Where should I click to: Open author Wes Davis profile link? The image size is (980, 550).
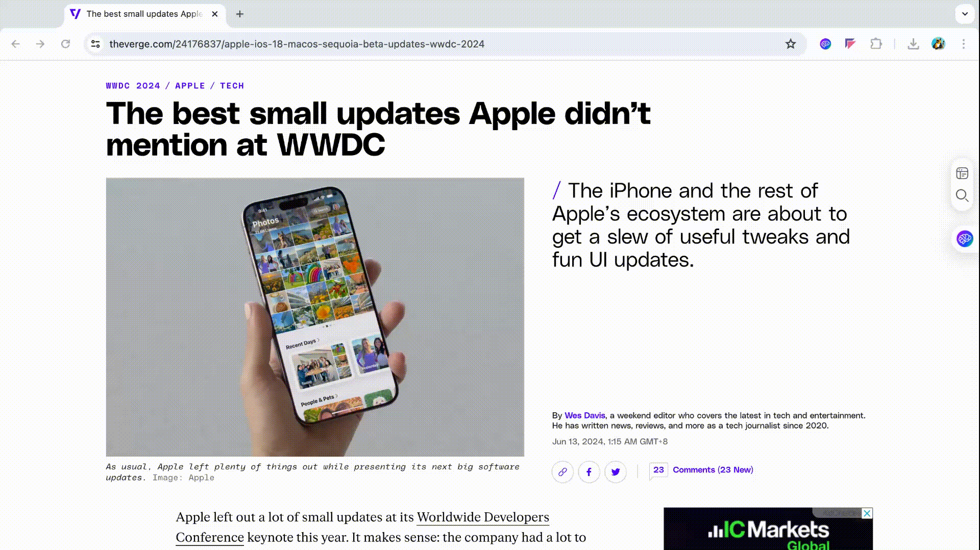(584, 415)
